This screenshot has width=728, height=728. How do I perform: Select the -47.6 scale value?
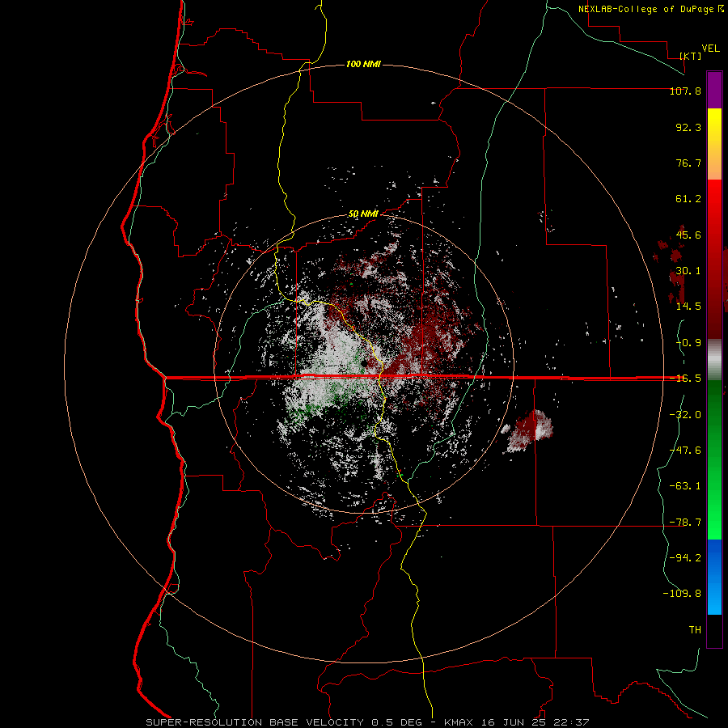685,451
